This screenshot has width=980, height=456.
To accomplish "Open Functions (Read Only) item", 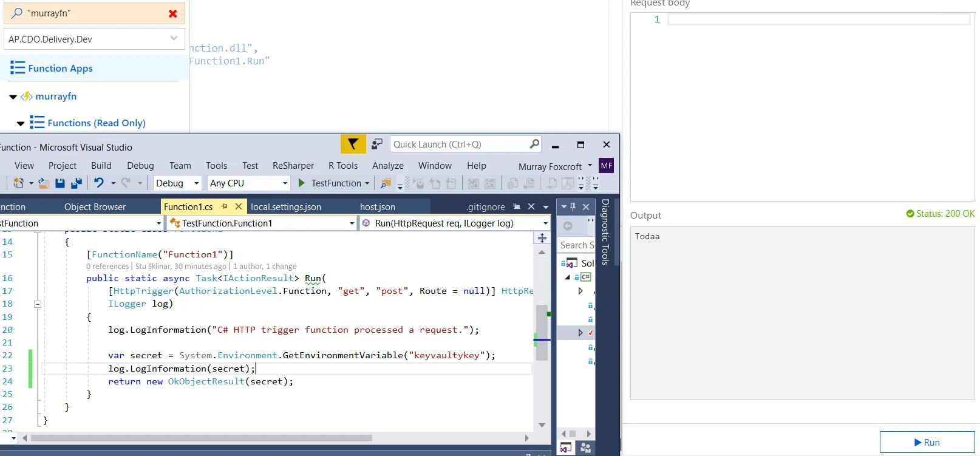I will point(97,123).
